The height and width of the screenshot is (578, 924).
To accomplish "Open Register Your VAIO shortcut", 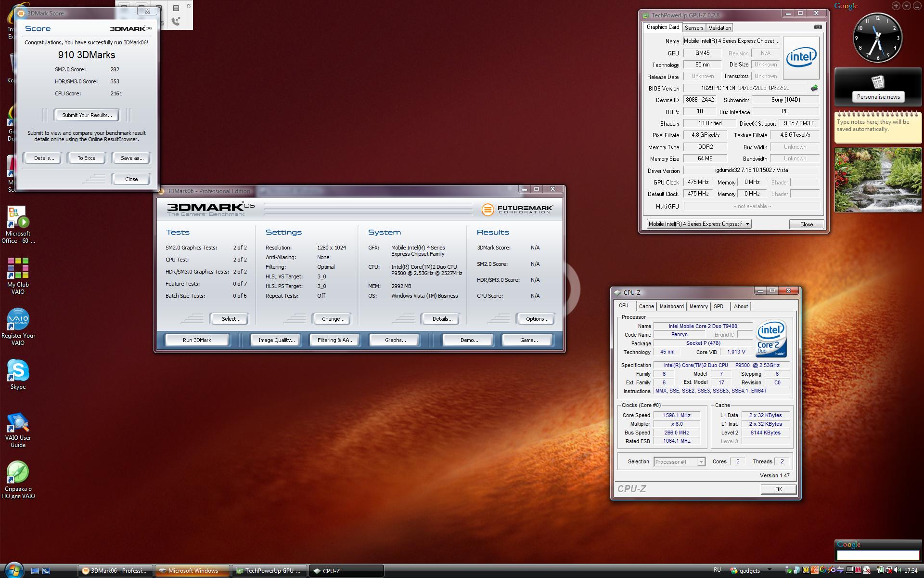I will tap(18, 327).
